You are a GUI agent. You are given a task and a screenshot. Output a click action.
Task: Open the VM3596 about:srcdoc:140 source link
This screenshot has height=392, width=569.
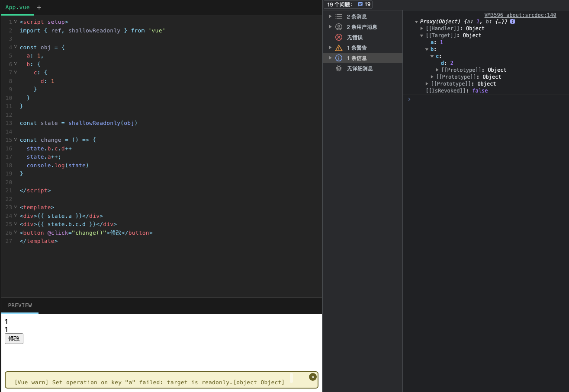520,15
